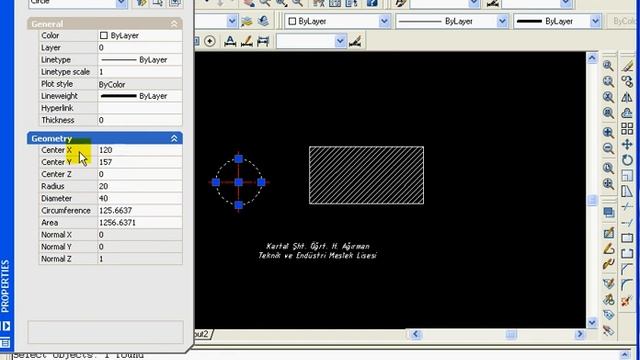640x360 pixels.
Task: Toggle Properties palette auto-hide
Action: coord(5,326)
